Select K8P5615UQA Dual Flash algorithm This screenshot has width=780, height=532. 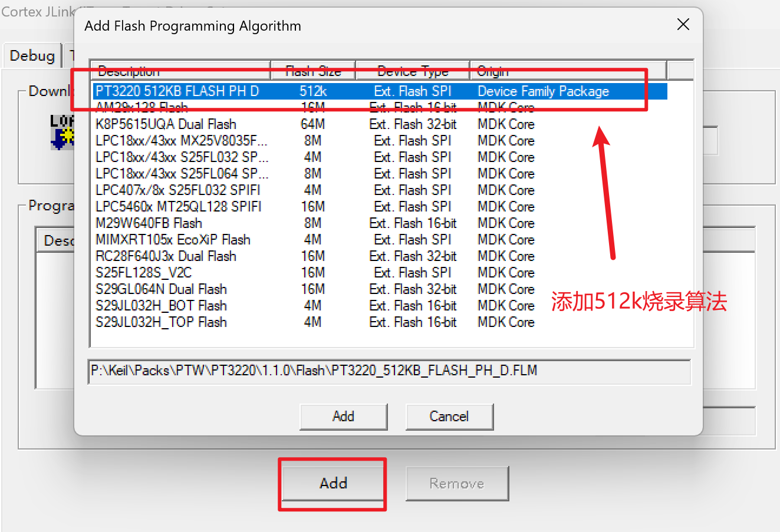pos(166,124)
